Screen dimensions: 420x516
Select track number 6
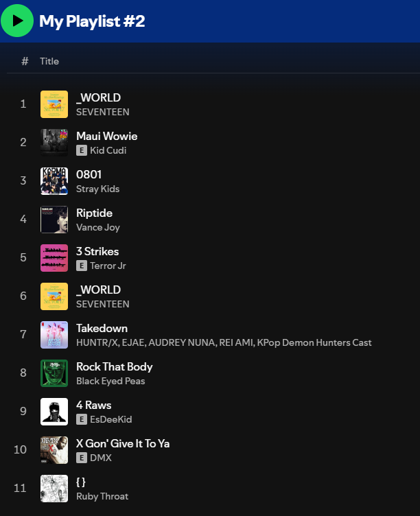click(x=23, y=296)
